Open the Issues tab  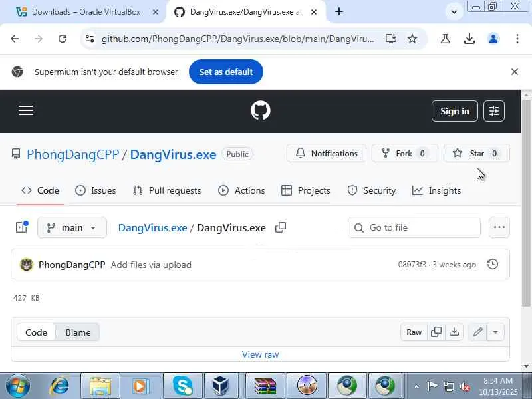click(x=96, y=190)
